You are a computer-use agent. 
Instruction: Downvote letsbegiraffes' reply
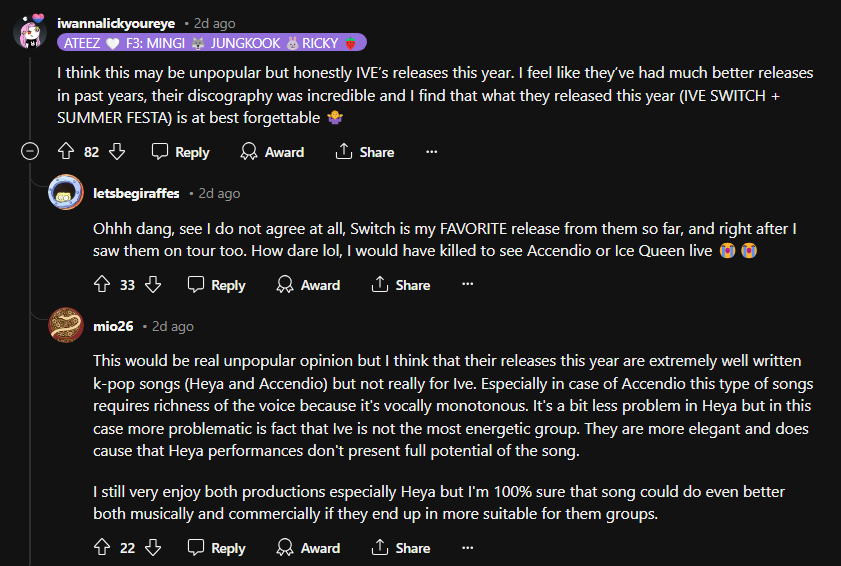point(153,285)
